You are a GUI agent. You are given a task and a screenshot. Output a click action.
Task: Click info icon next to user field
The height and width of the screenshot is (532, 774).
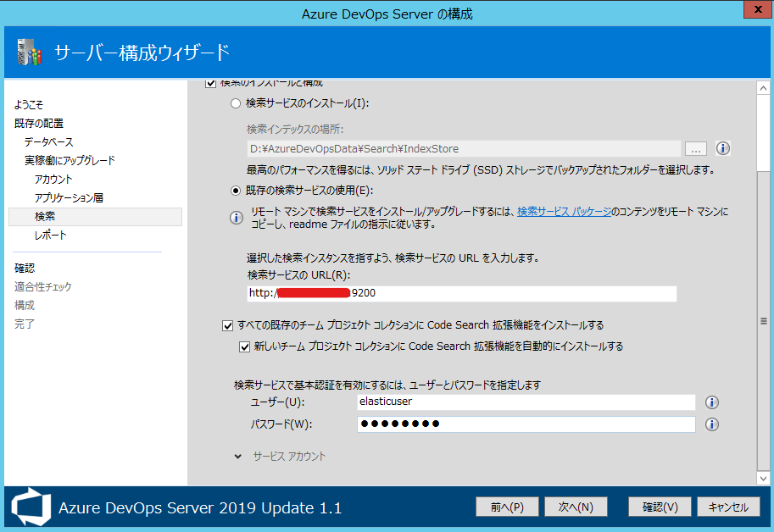(711, 402)
